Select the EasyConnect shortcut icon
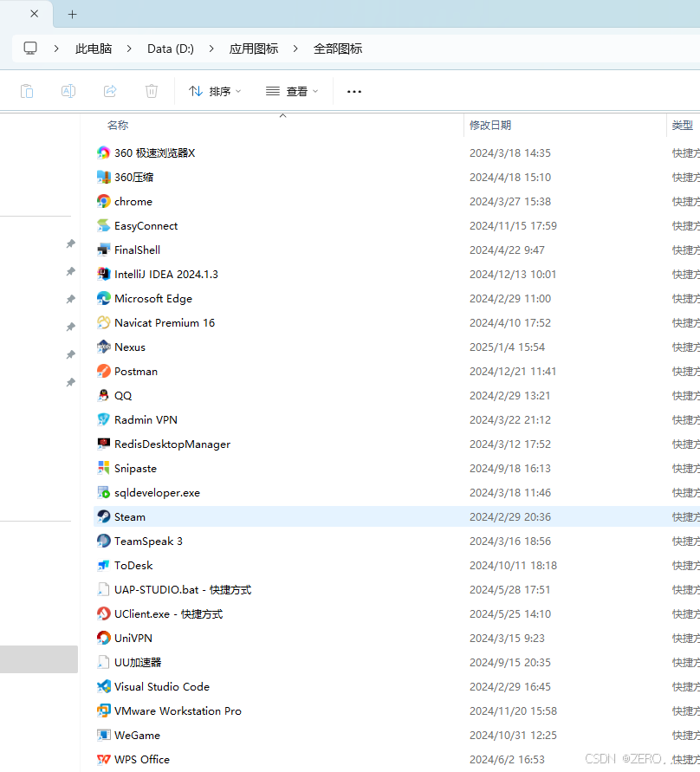Viewport: 700px width, 772px height. (x=103, y=225)
